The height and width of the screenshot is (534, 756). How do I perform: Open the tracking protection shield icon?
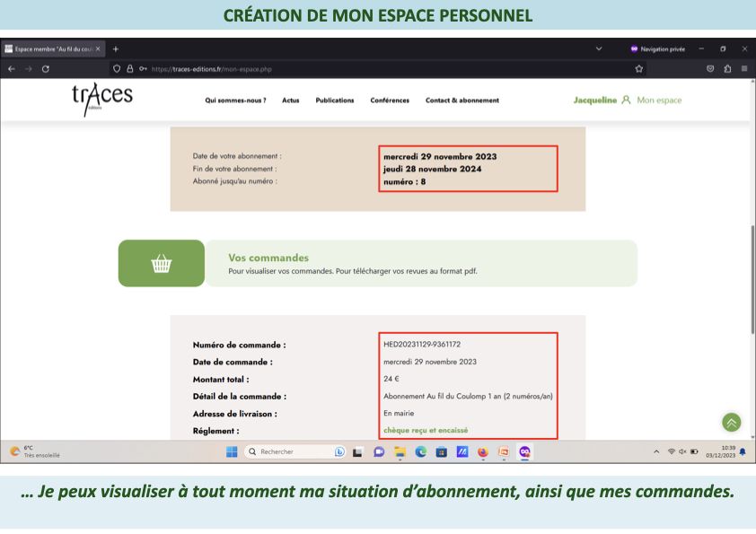[x=117, y=69]
